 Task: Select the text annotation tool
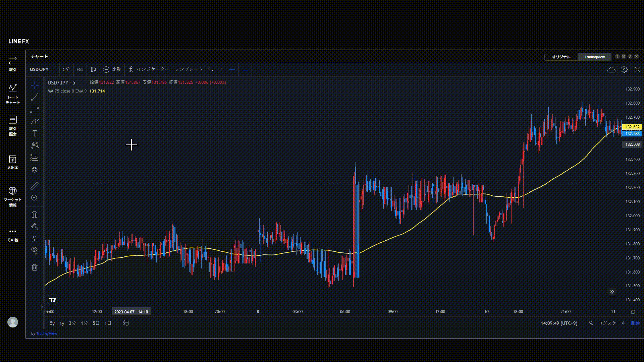coord(35,133)
